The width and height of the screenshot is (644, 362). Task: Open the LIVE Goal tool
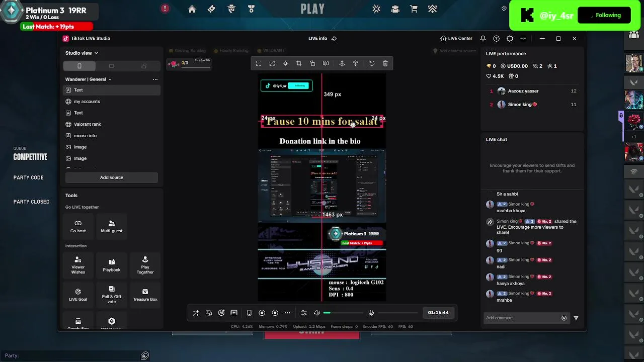click(x=78, y=295)
